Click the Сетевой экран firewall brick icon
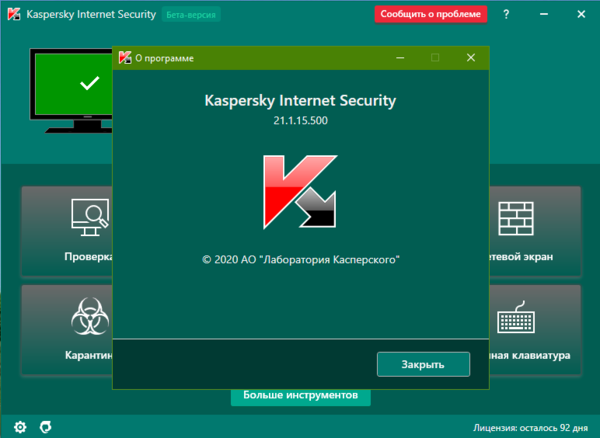The width and height of the screenshot is (600, 438). (x=516, y=218)
